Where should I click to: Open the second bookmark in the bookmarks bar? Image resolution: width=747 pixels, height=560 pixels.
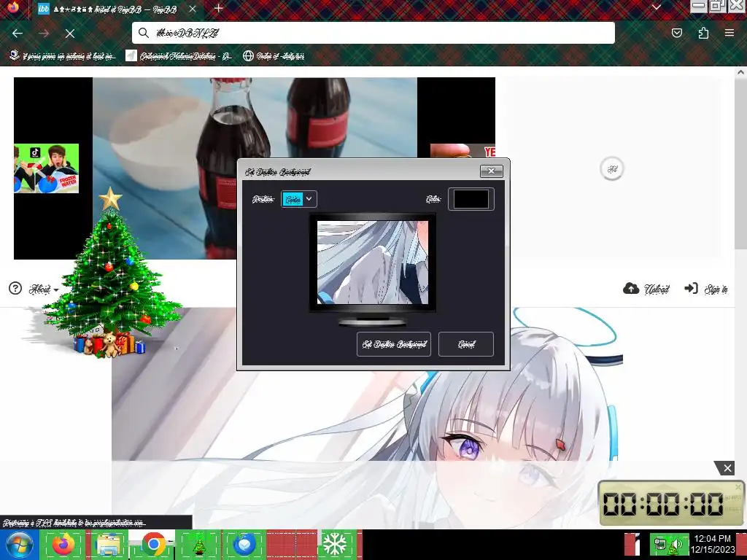click(179, 56)
